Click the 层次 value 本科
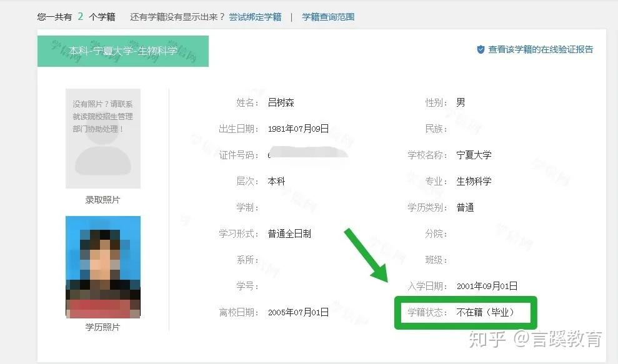Image resolution: width=618 pixels, height=364 pixels. pyautogui.click(x=276, y=181)
